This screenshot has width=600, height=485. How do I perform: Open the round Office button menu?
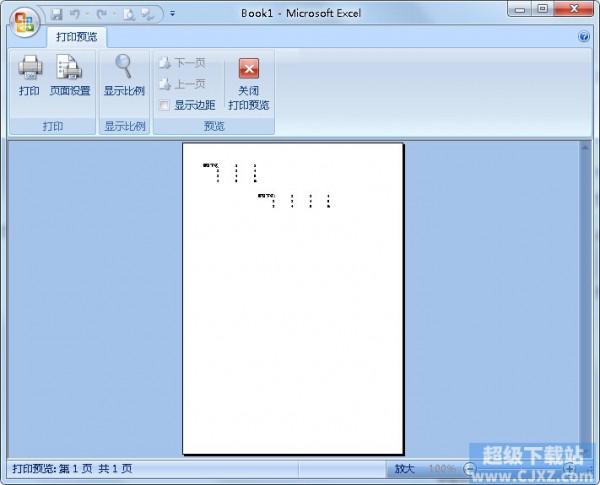[22, 18]
